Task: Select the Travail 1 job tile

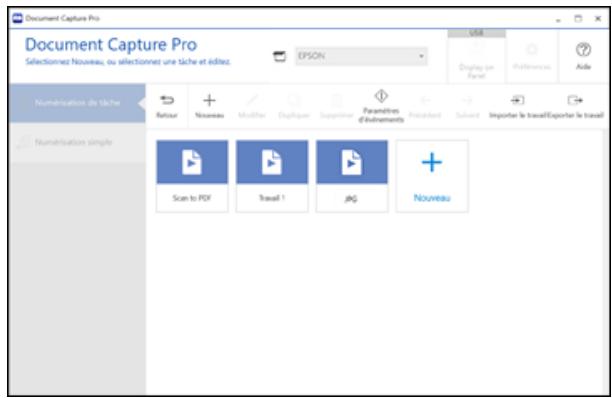Action: [272, 176]
